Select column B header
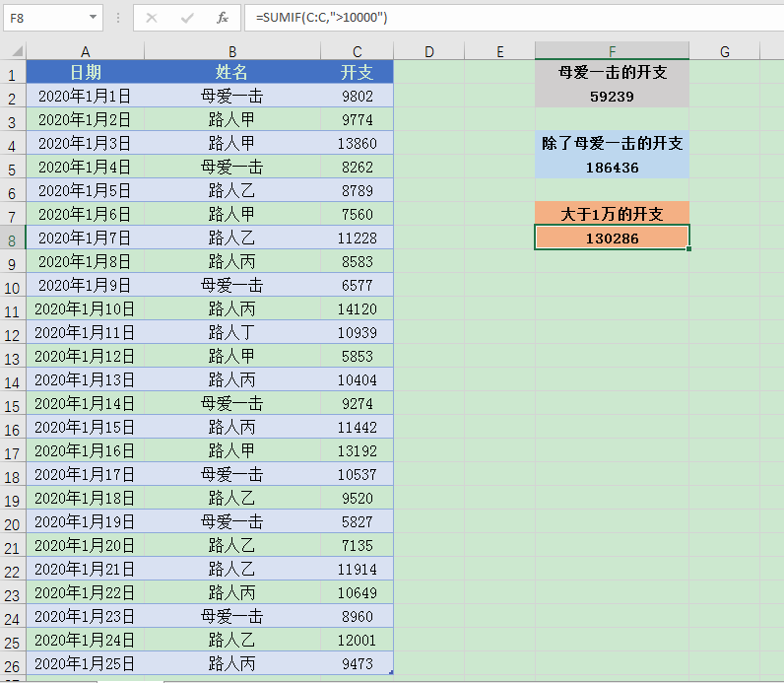Image resolution: width=784 pixels, height=683 pixels. point(232,51)
